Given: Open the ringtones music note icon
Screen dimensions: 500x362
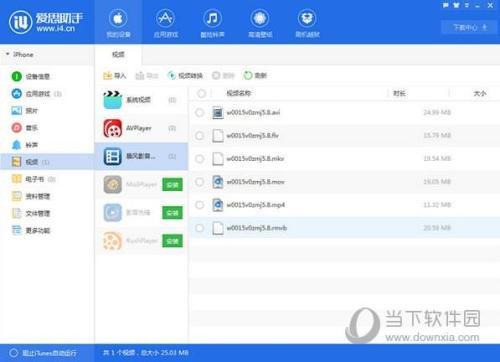Looking at the screenshot, I should (212, 18).
